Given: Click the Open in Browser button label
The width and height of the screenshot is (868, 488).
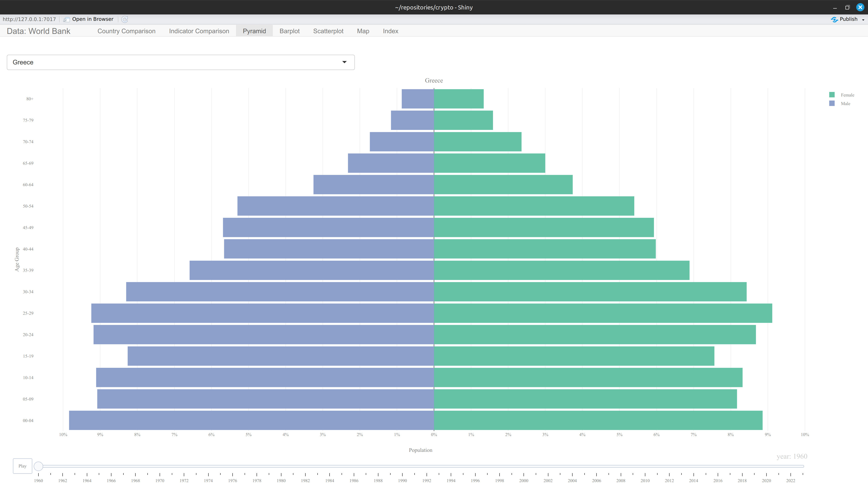Looking at the screenshot, I should (93, 19).
